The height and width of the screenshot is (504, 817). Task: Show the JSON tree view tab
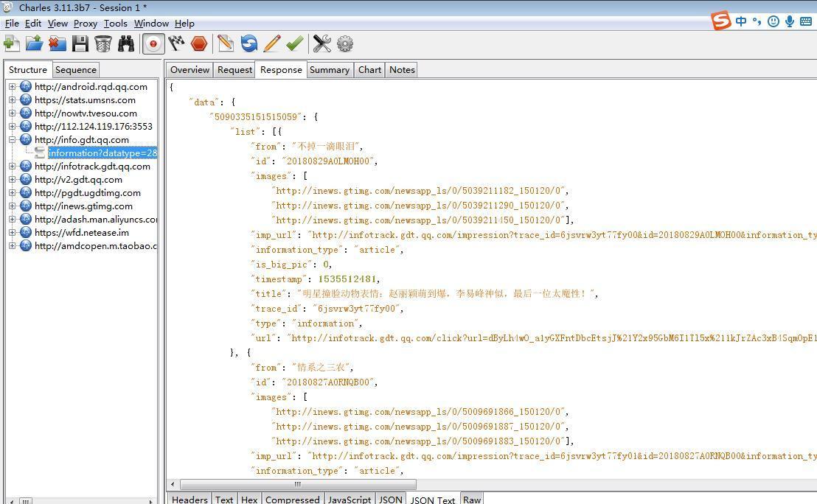(390, 499)
